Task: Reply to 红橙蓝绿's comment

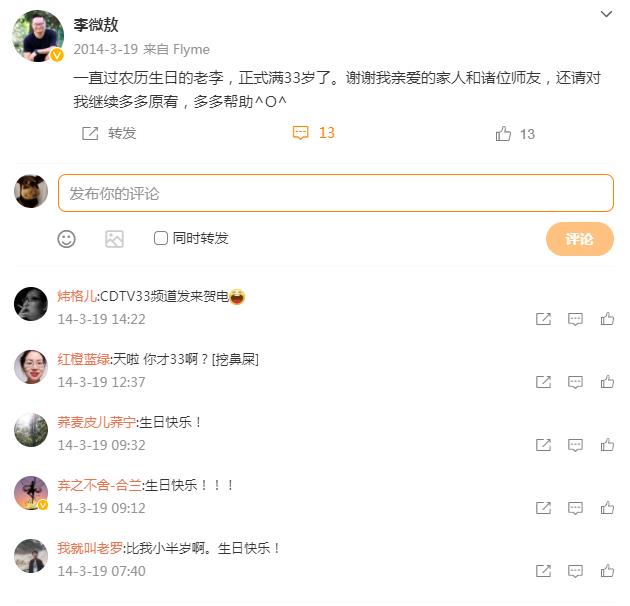Action: (575, 382)
